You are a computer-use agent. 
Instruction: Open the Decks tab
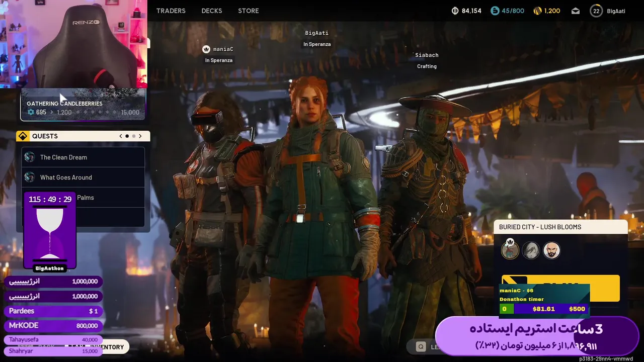[x=212, y=11]
